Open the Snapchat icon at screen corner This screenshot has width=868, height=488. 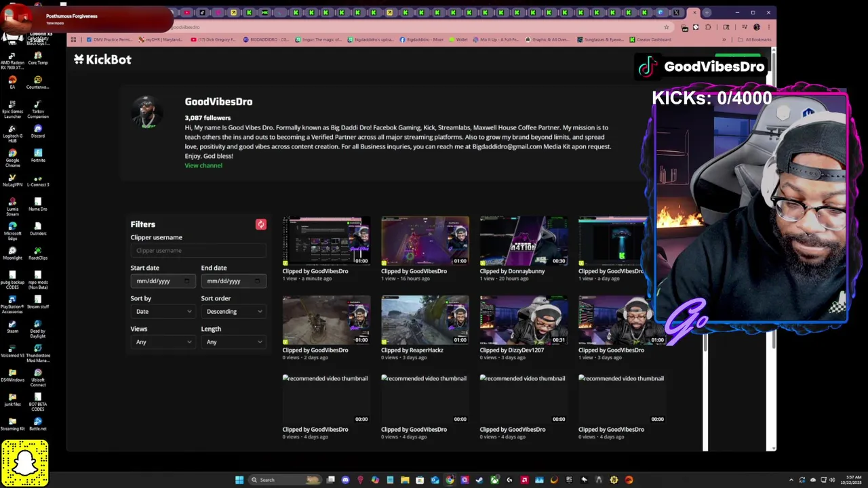(25, 464)
